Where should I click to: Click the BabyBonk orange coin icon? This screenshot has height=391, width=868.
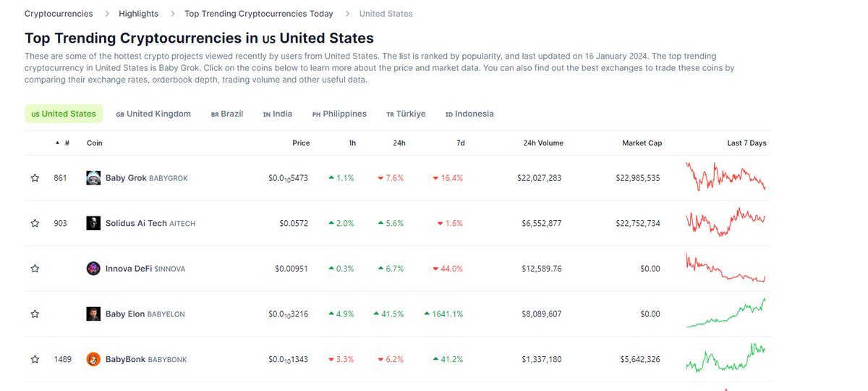(93, 359)
